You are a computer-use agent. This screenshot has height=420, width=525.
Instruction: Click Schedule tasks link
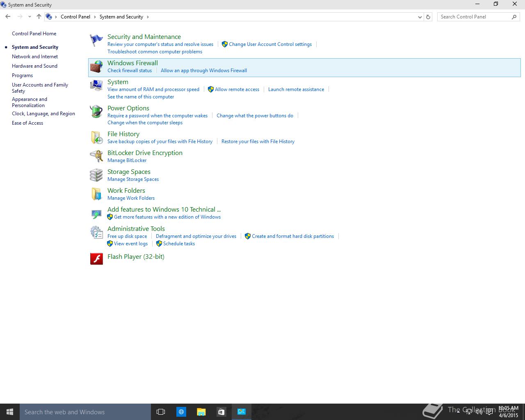(x=179, y=244)
